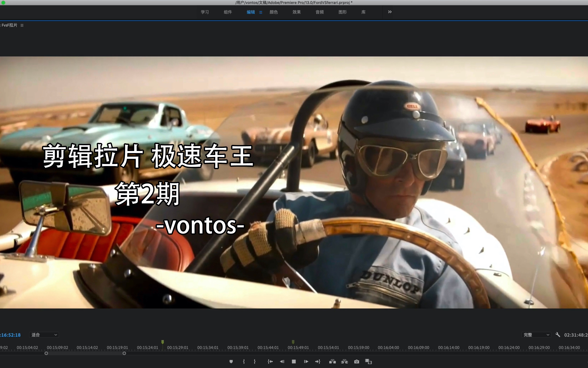The width and height of the screenshot is (588, 368).
Task: Click the video frame in program monitor
Action: pyautogui.click(x=294, y=183)
